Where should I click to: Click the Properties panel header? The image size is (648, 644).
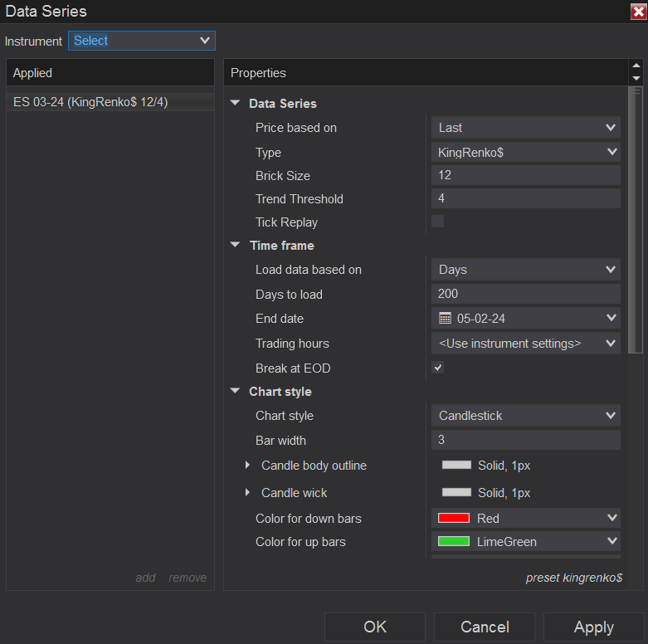[426, 73]
